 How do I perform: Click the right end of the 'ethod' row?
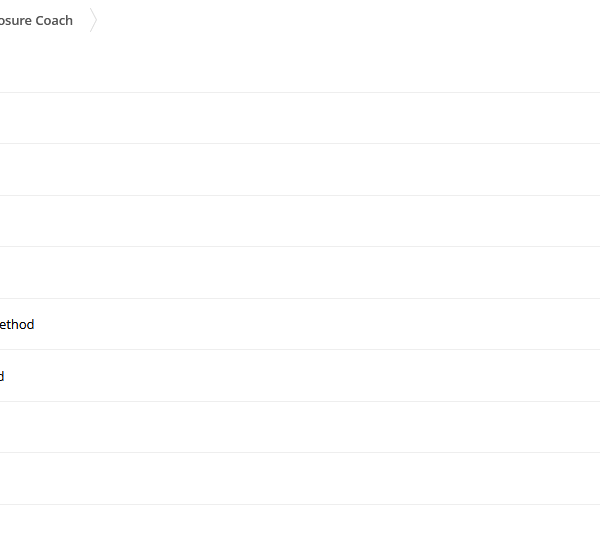[574, 324]
